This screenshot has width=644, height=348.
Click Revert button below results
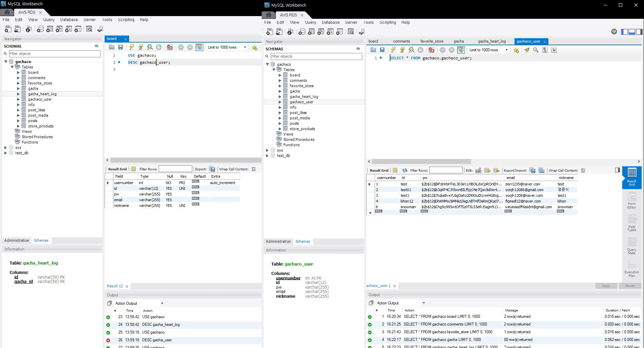[630, 286]
